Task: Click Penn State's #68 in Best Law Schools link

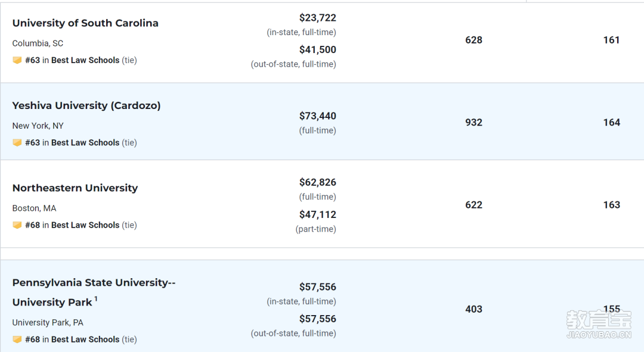Action: (72, 339)
